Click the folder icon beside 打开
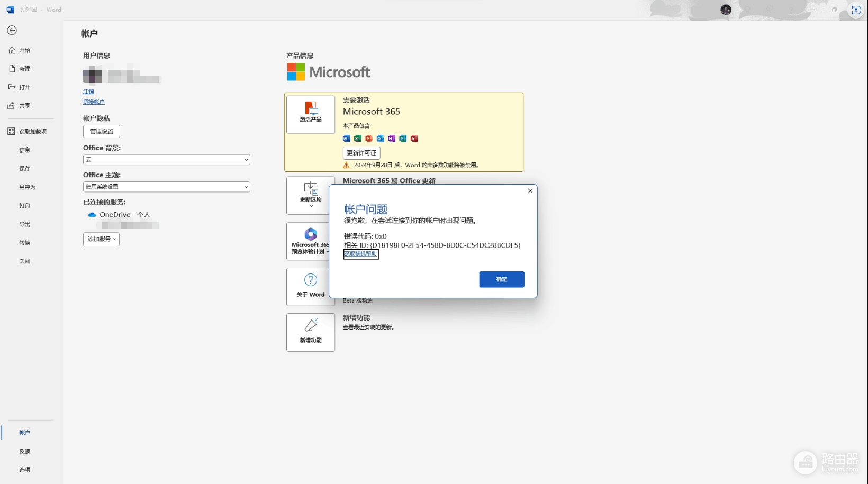Image resolution: width=868 pixels, height=484 pixels. pos(12,87)
